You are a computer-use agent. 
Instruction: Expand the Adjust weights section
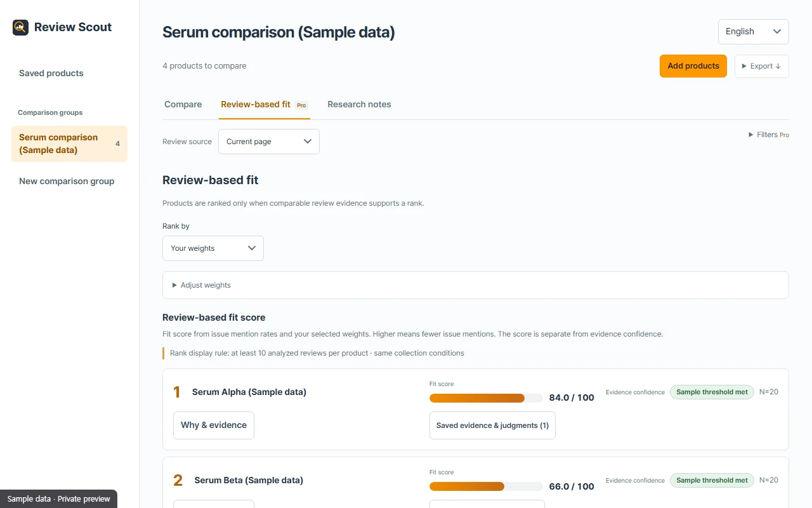(x=476, y=285)
